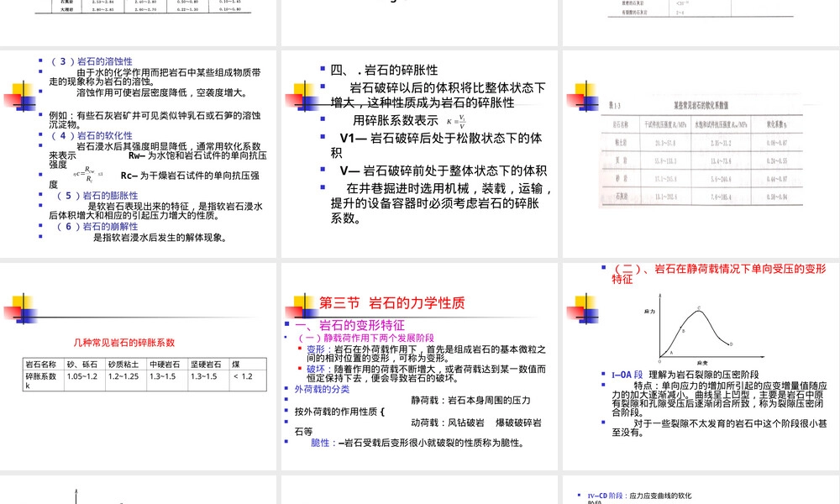Click the label I–OA 段
Image resolution: width=840 pixels, height=504 pixels.
click(x=627, y=375)
